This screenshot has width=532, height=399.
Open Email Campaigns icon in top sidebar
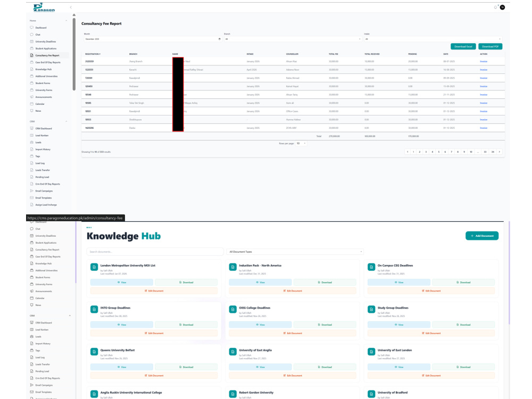[31, 190]
